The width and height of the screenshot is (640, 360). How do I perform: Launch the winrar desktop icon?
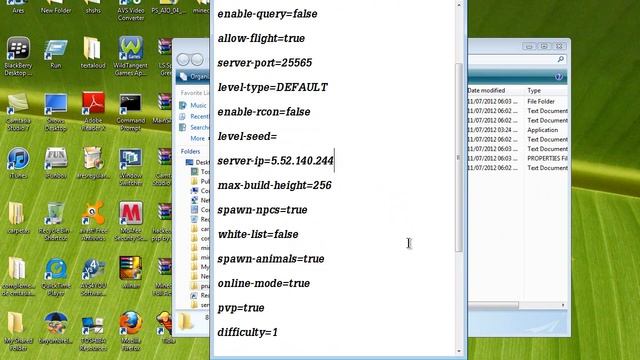(x=131, y=273)
